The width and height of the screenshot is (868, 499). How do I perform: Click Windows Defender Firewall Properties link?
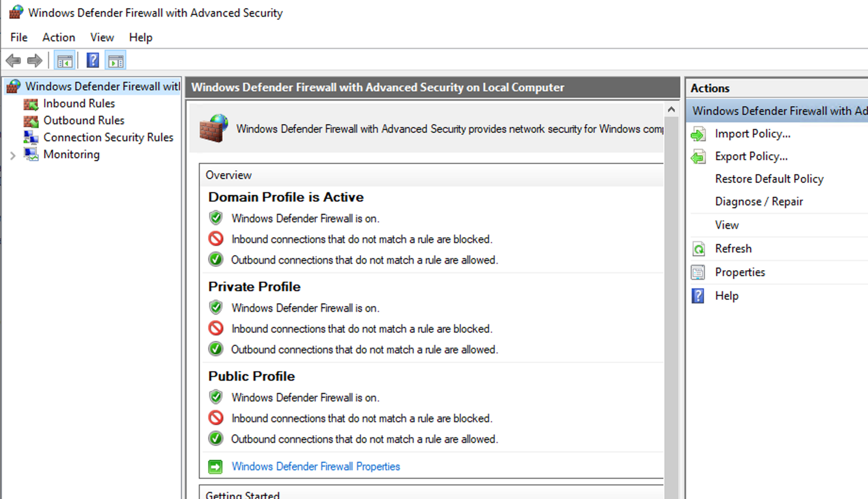[315, 466]
